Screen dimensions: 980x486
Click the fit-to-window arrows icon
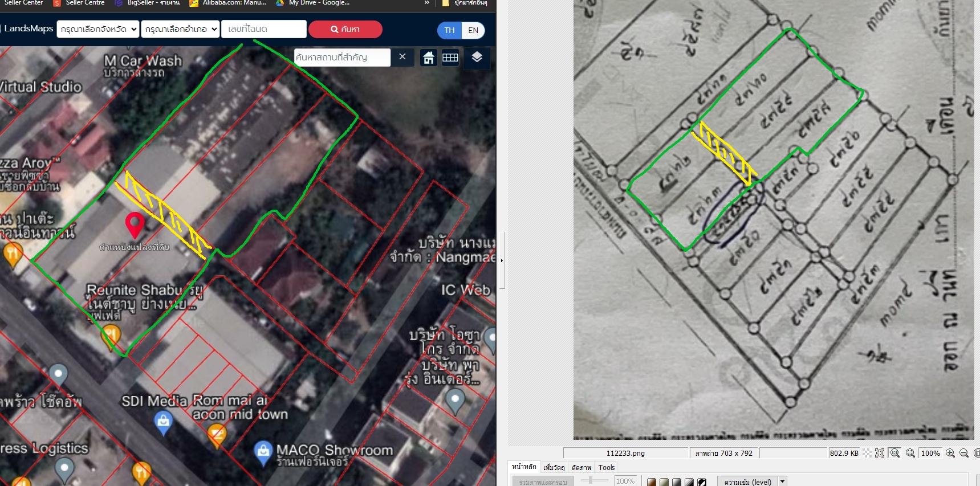(880, 453)
